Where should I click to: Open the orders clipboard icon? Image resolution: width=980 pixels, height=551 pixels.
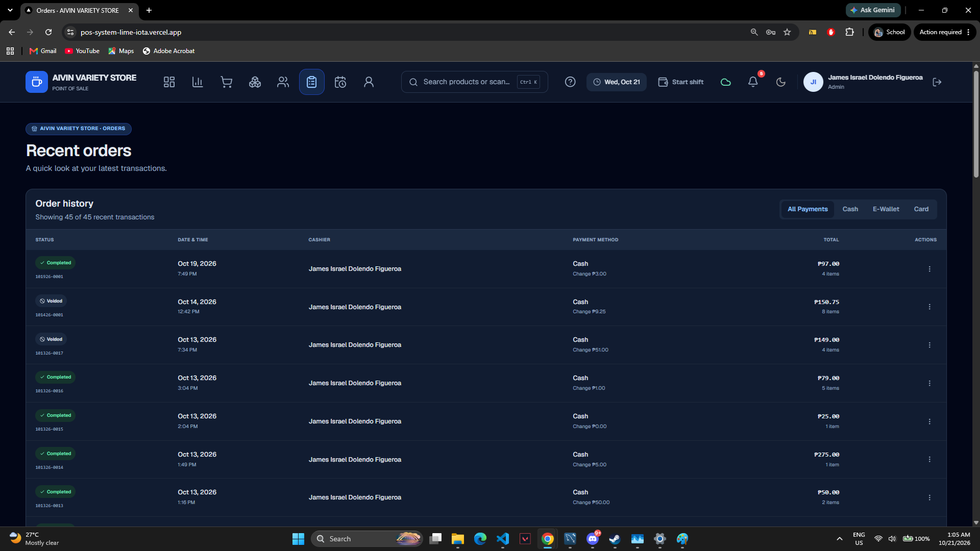312,82
